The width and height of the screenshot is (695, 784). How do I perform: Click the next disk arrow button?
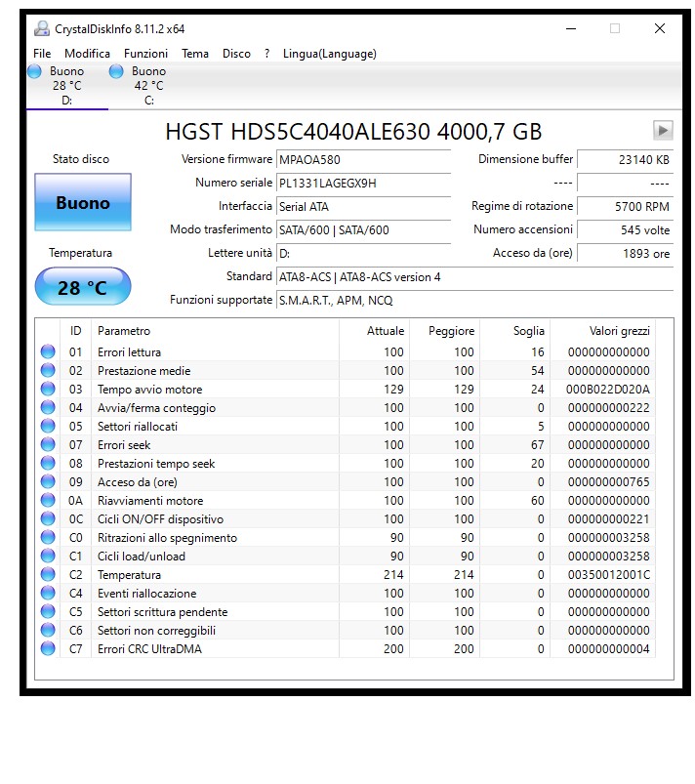point(663,131)
